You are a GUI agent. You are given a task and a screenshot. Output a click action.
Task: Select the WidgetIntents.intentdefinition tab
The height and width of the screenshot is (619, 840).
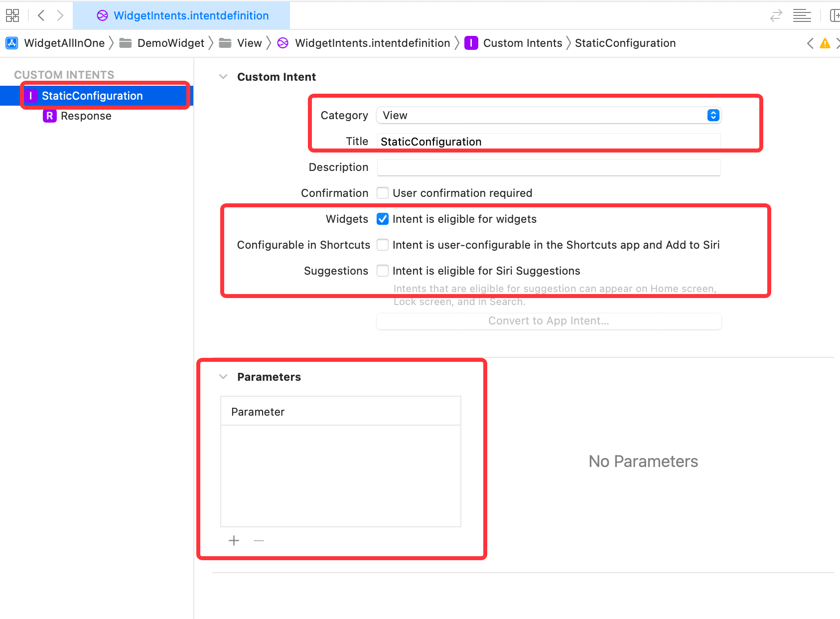coord(182,15)
